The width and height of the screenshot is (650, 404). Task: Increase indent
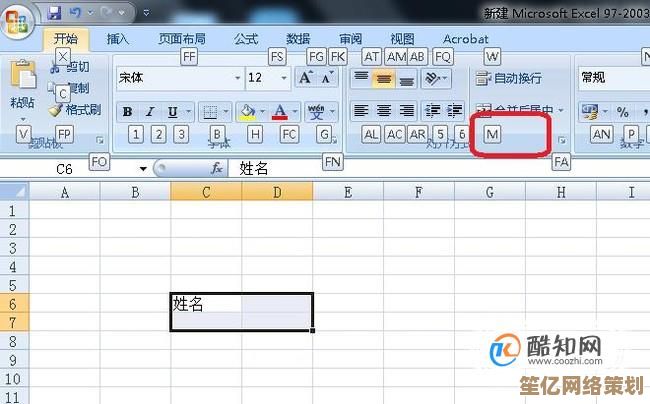point(455,111)
